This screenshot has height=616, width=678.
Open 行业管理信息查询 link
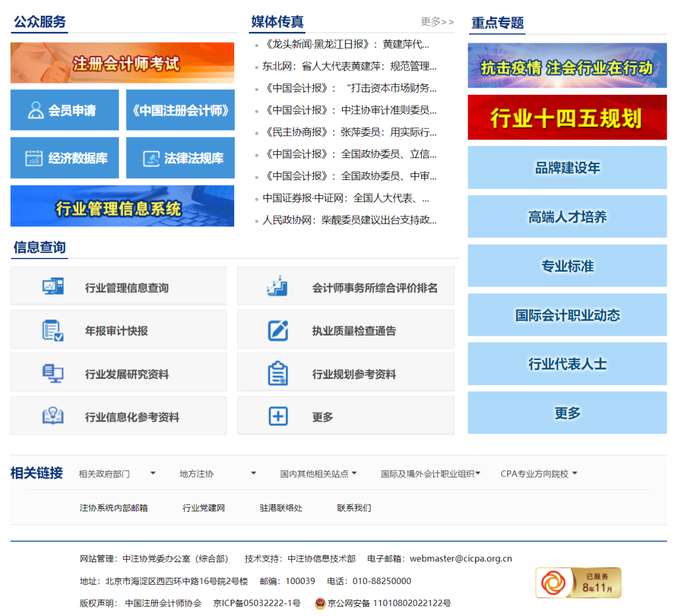119,286
